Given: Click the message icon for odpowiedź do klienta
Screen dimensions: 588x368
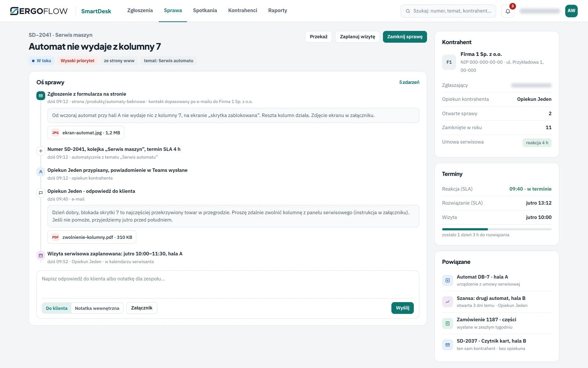Looking at the screenshot, I should [x=41, y=193].
